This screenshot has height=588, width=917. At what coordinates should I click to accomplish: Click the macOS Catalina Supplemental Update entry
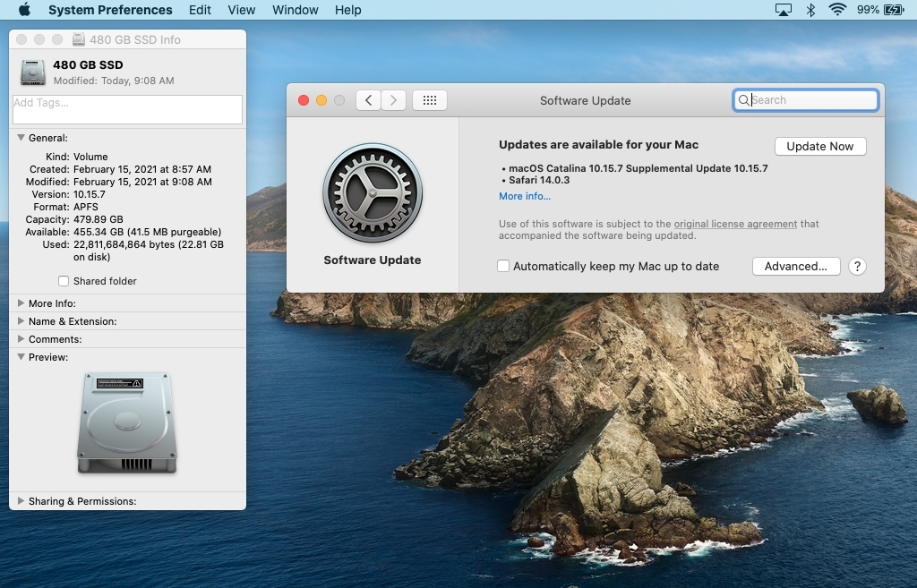[x=638, y=168]
